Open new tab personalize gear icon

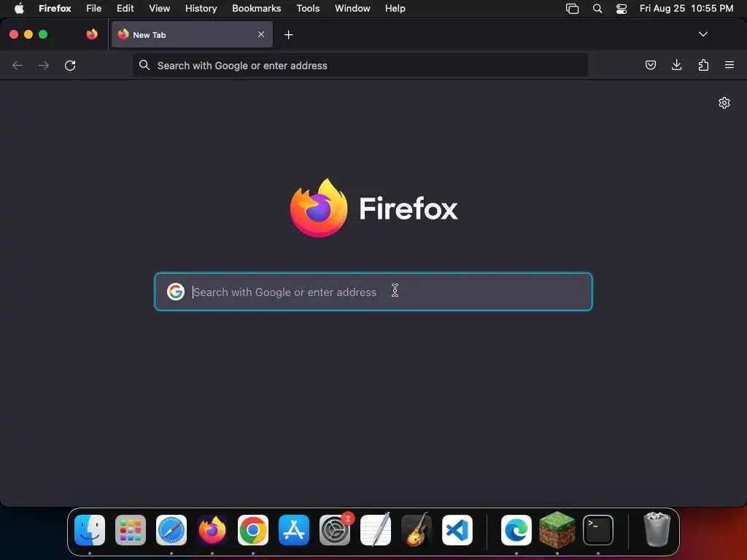coord(724,103)
